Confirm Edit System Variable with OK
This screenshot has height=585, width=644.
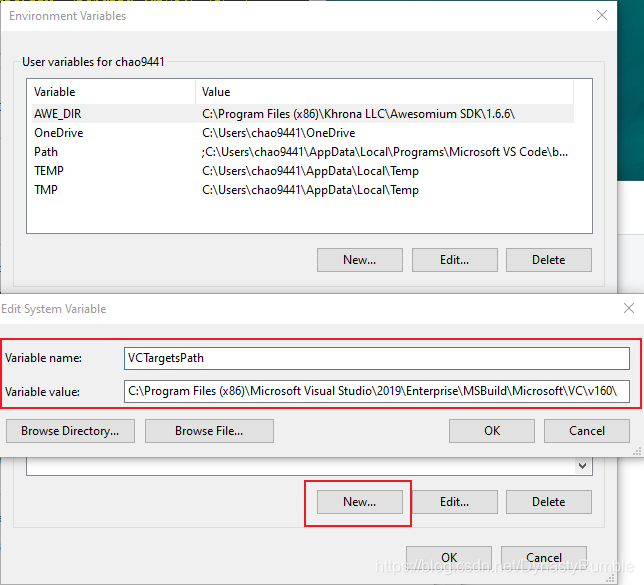point(492,431)
